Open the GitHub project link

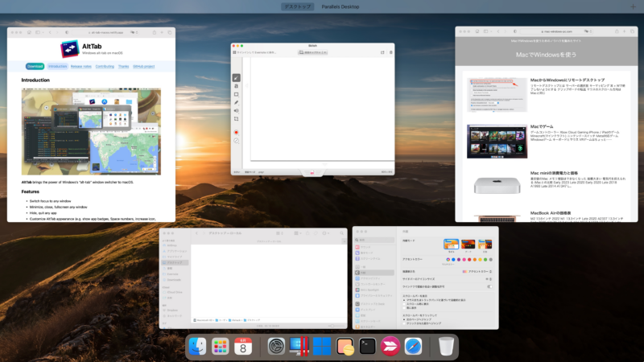[144, 66]
